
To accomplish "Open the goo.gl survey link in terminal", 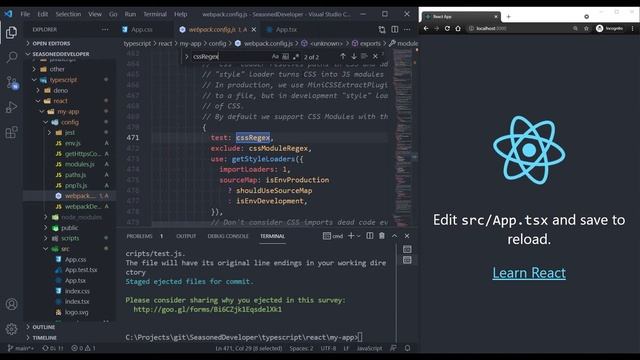I will coord(207,309).
